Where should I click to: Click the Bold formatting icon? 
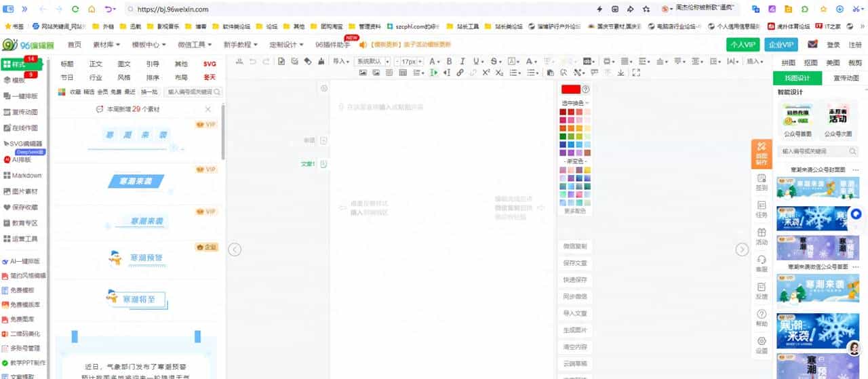(449, 61)
